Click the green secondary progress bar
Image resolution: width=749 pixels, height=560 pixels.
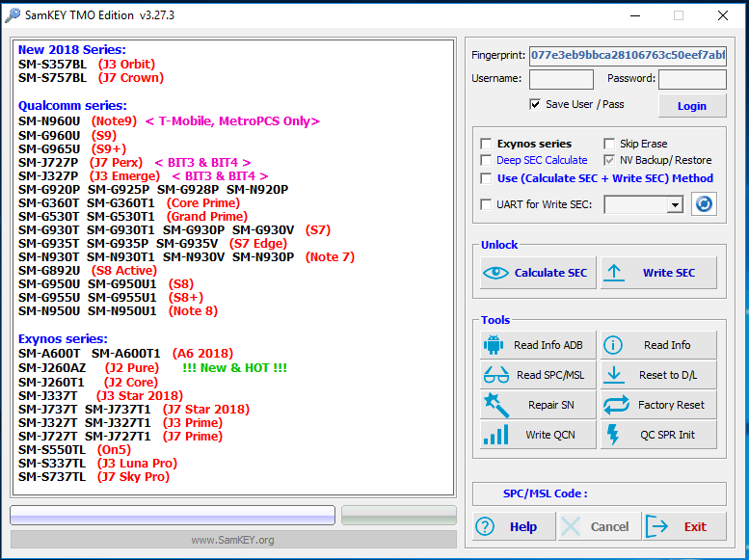pyautogui.click(x=399, y=516)
